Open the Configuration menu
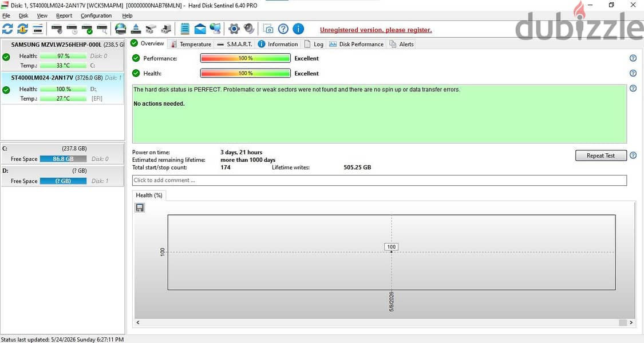 96,15
